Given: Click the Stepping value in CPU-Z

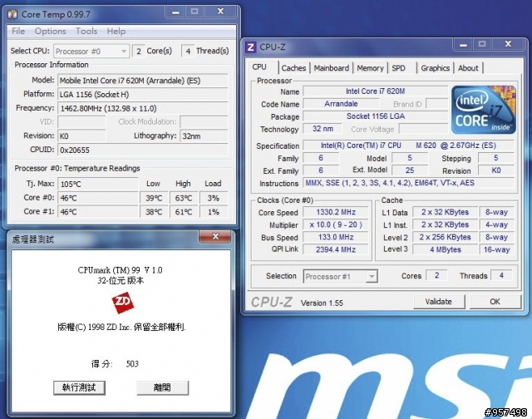Looking at the screenshot, I should tap(496, 158).
